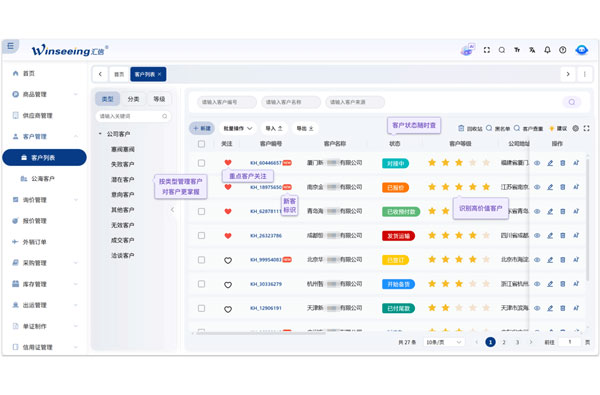The image size is (600, 395).
Task: Collapse the sidebar with the menu icon
Action: [x=10, y=46]
